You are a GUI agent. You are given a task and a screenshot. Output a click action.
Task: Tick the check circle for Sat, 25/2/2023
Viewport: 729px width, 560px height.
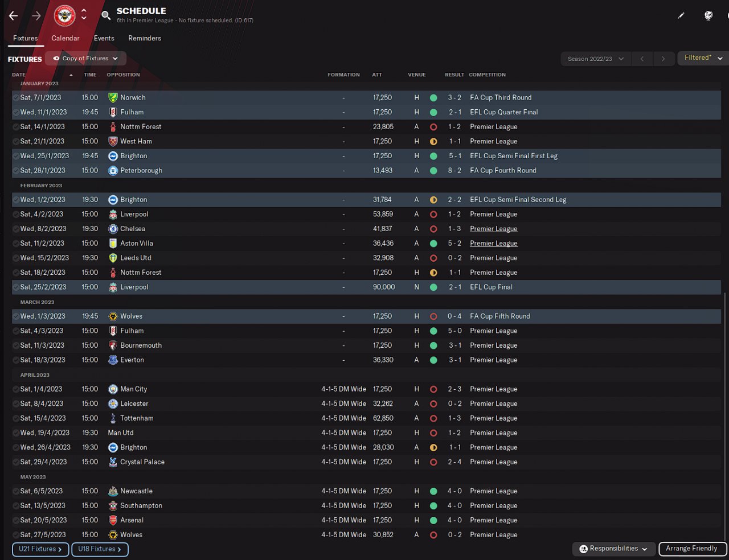[x=16, y=287]
